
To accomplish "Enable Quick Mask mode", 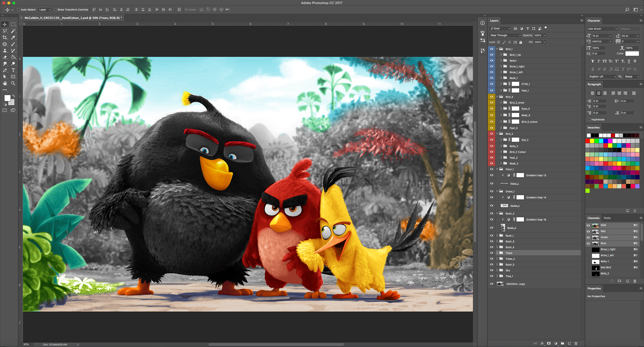I will tap(5, 110).
